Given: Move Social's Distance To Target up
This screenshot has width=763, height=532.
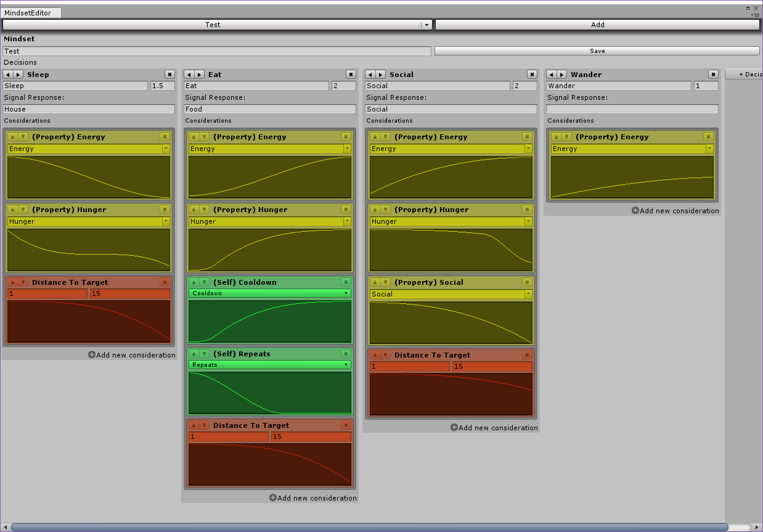Looking at the screenshot, I should (x=375, y=355).
